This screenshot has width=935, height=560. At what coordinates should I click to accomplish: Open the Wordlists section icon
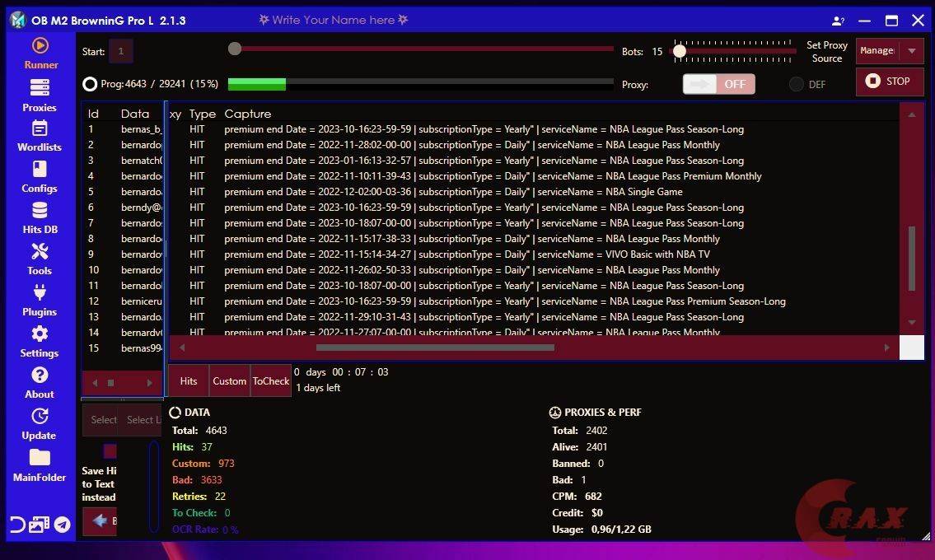point(40,128)
